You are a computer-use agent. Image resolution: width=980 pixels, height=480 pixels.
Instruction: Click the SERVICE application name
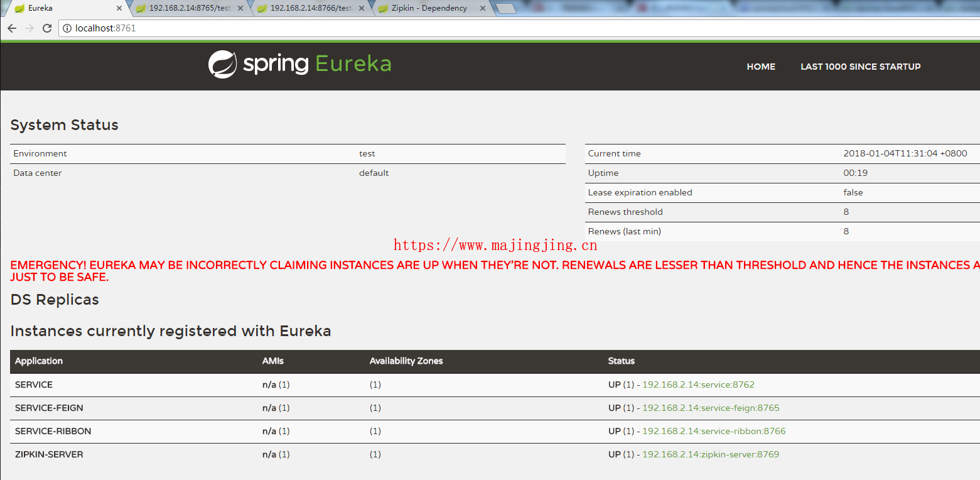click(34, 385)
